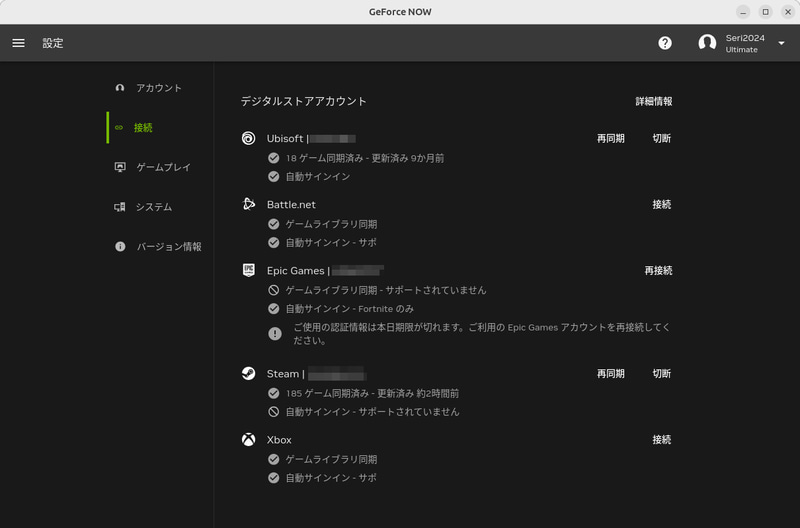Image resolution: width=800 pixels, height=528 pixels.
Task: Click the Epic Games account name
Action: [325, 270]
